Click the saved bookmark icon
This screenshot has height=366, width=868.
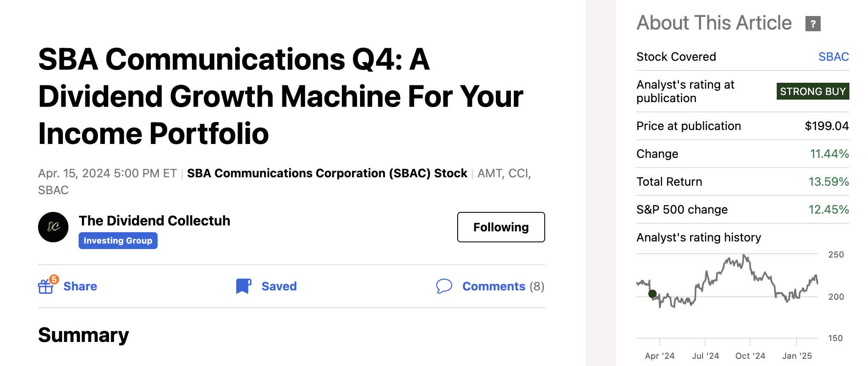(243, 286)
